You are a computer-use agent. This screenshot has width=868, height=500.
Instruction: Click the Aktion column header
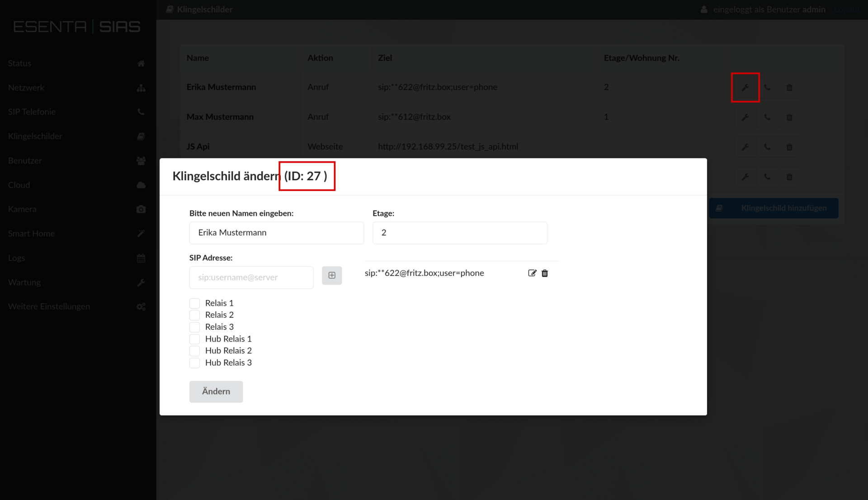pos(320,58)
